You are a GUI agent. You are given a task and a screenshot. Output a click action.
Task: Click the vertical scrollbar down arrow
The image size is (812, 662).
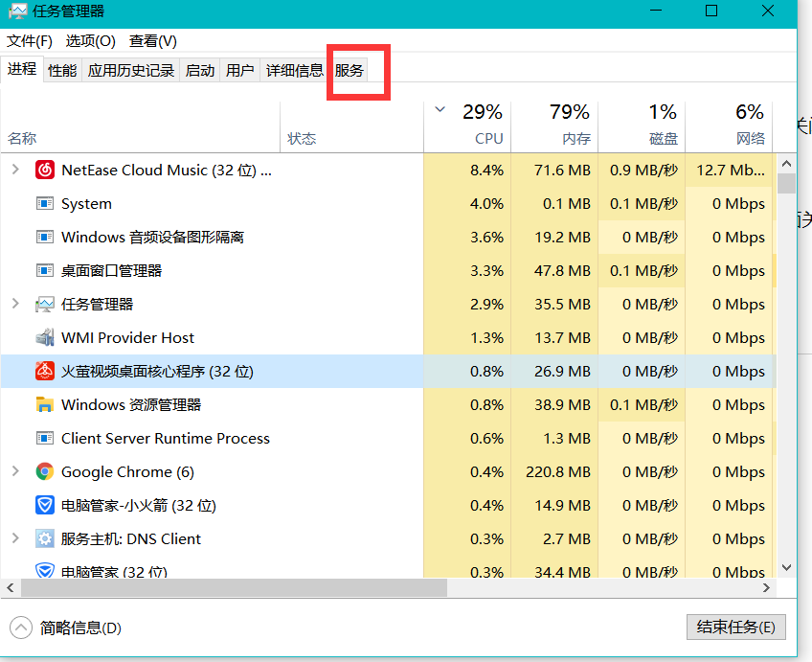tap(787, 567)
